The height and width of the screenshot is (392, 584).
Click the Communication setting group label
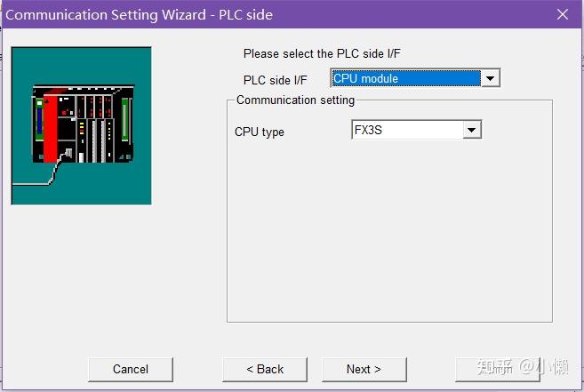coord(295,100)
